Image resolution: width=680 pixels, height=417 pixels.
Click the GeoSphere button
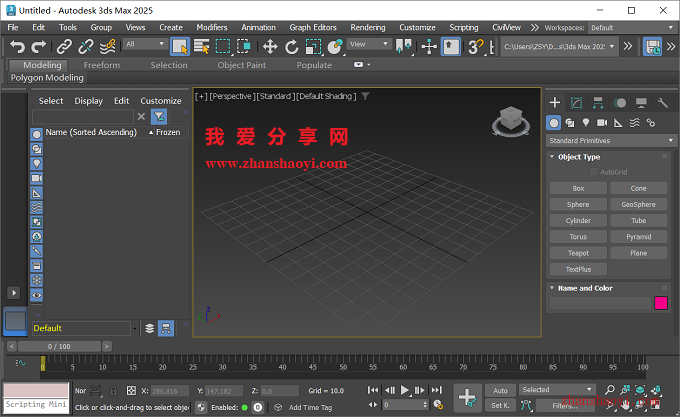coord(638,205)
